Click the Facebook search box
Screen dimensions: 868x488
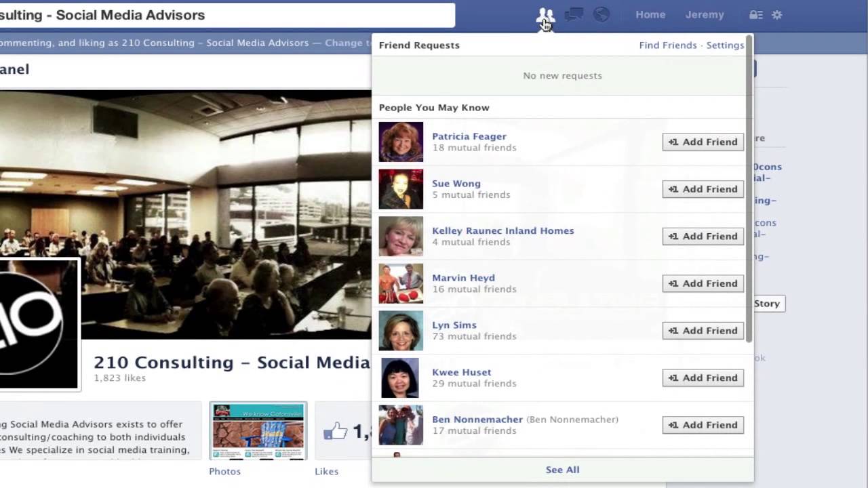(227, 15)
